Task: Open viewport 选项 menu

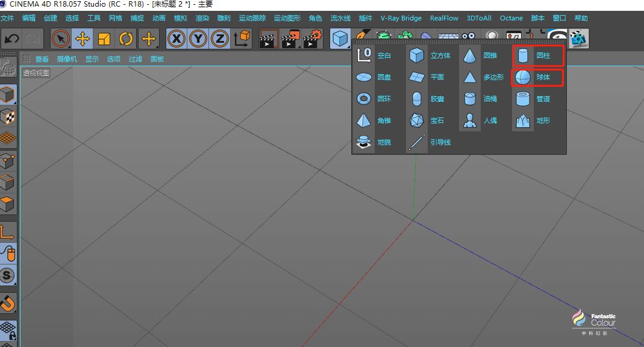Action: (114, 59)
